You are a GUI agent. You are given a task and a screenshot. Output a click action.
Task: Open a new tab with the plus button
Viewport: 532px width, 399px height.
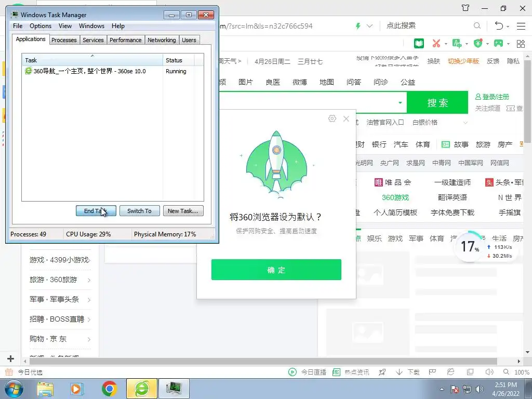[10, 358]
